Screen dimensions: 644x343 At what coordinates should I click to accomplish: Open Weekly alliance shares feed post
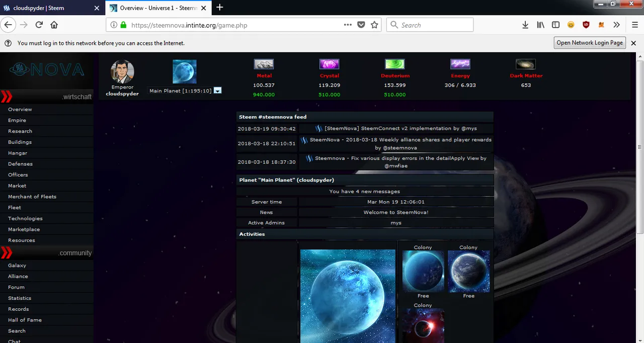(400, 144)
